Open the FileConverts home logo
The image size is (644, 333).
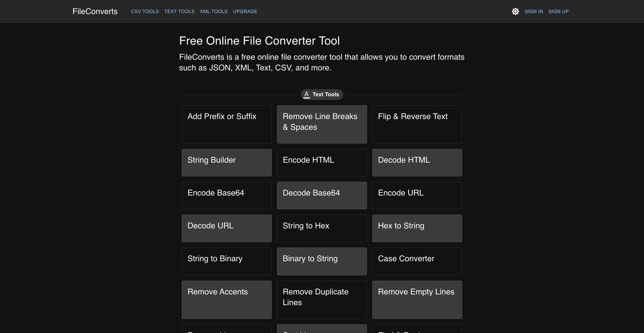click(95, 11)
